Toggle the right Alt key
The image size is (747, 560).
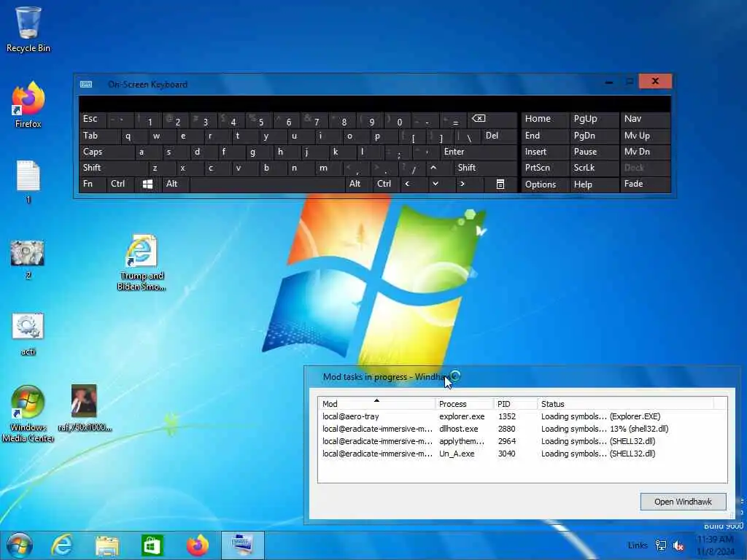358,184
